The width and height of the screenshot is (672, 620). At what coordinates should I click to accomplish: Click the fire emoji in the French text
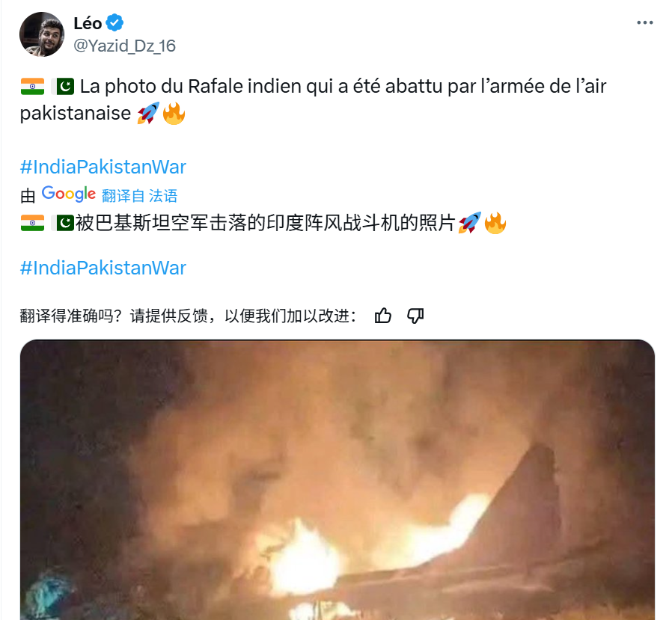[174, 114]
